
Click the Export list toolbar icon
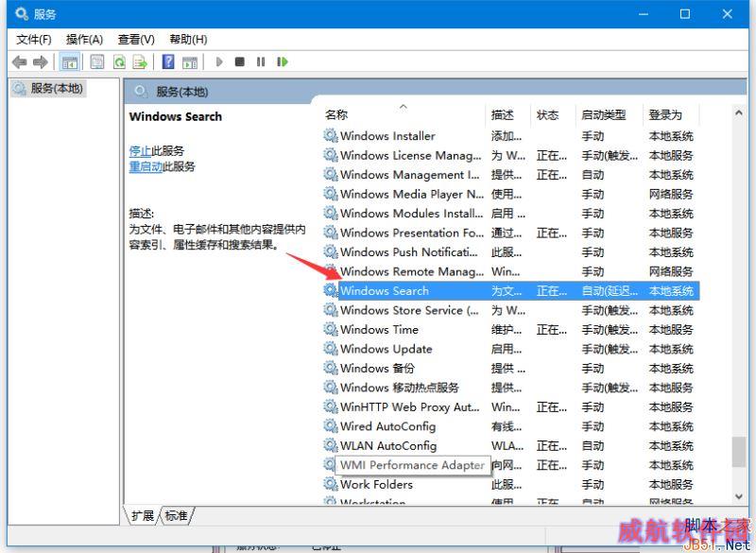pos(140,61)
